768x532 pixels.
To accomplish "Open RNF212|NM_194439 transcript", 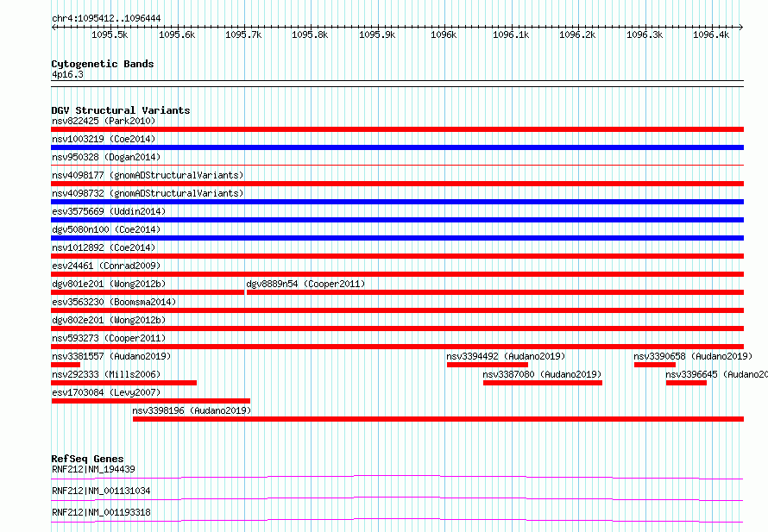I will coord(93,469).
